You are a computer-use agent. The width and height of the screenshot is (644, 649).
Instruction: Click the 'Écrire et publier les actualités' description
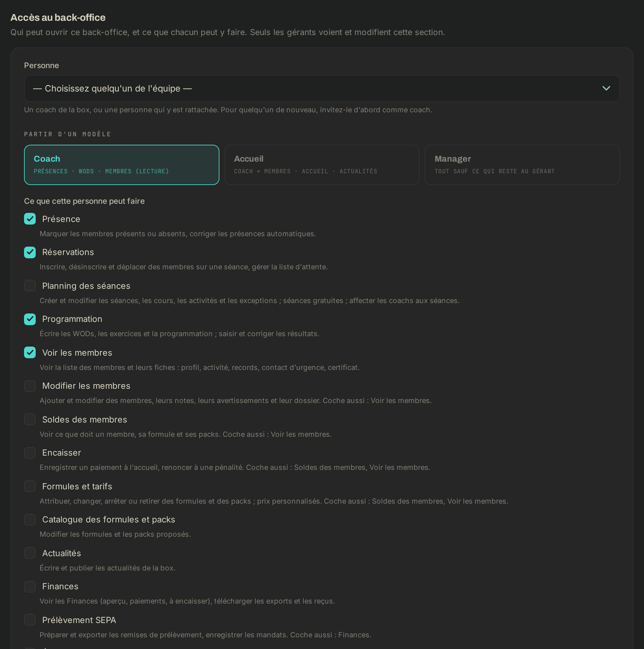(107, 568)
